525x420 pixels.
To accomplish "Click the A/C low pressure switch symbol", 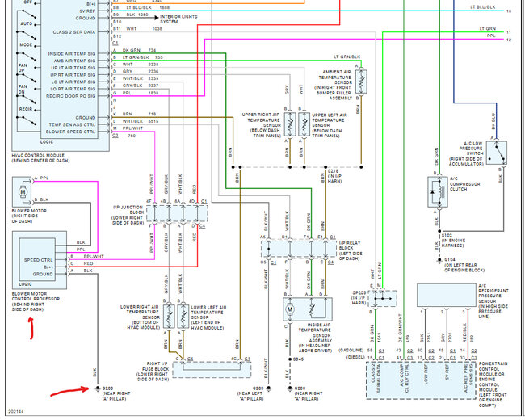I will point(497,153).
